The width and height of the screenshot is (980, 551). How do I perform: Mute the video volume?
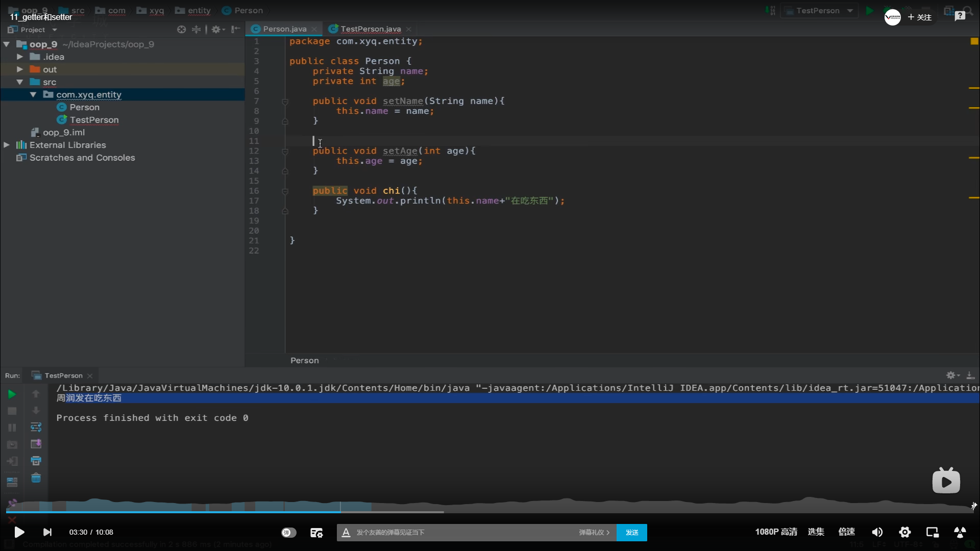[x=877, y=532]
